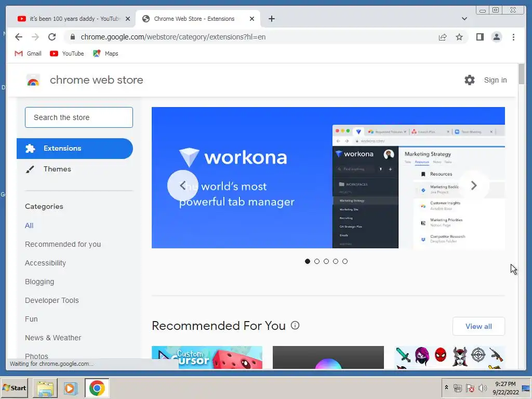Share this page via share icon
Image resolution: width=532 pixels, height=399 pixels.
coord(443,37)
